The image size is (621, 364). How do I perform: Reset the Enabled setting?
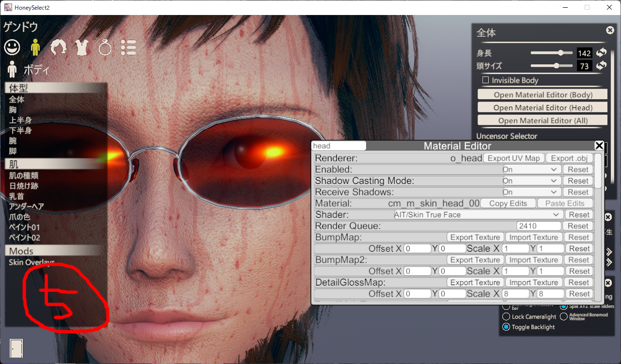click(578, 169)
